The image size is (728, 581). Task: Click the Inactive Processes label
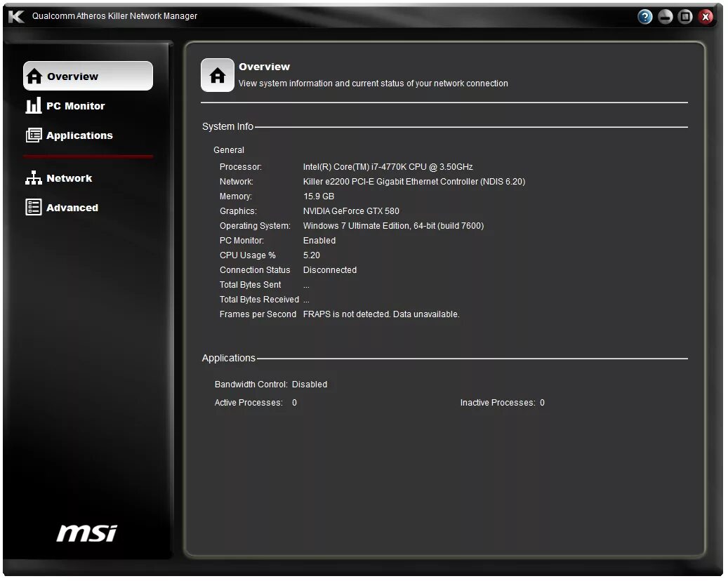498,403
